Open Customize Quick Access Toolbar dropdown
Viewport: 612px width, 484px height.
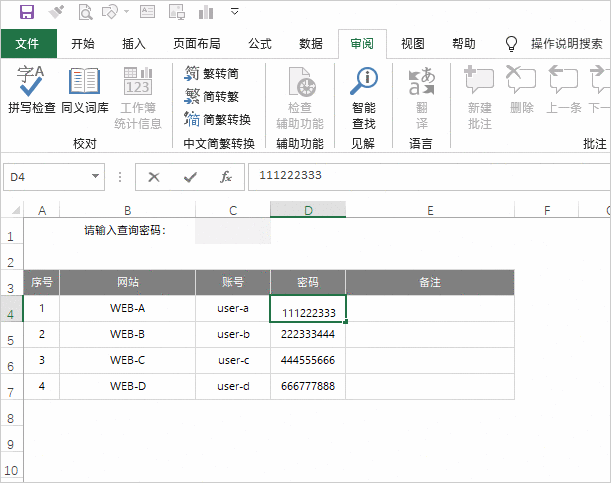tap(235, 11)
